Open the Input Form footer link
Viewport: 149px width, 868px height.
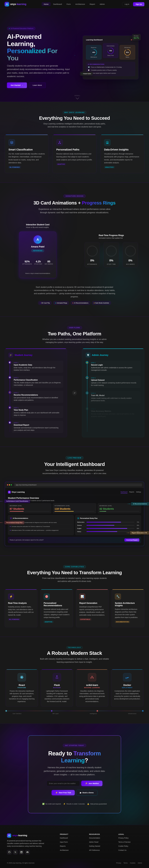[x=64, y=842]
